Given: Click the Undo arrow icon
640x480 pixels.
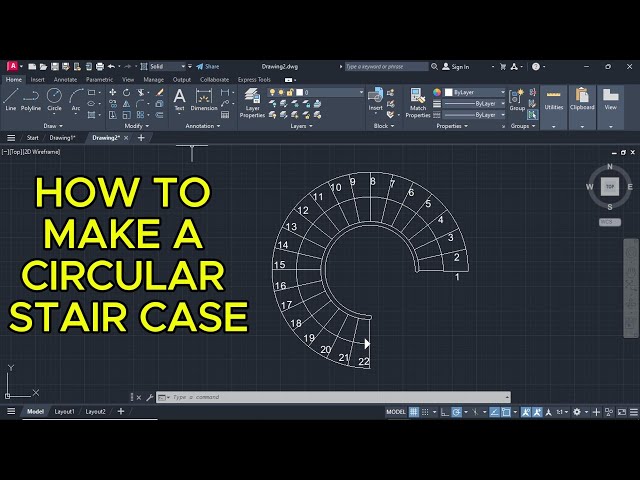Looking at the screenshot, I should 111,67.
